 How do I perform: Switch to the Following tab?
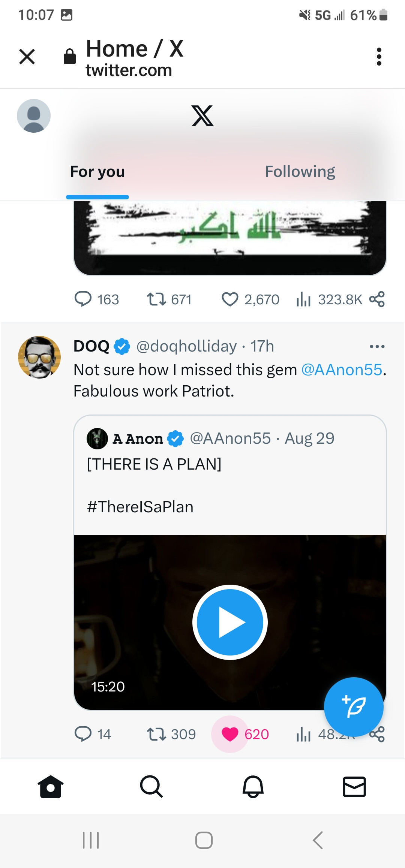point(300,172)
